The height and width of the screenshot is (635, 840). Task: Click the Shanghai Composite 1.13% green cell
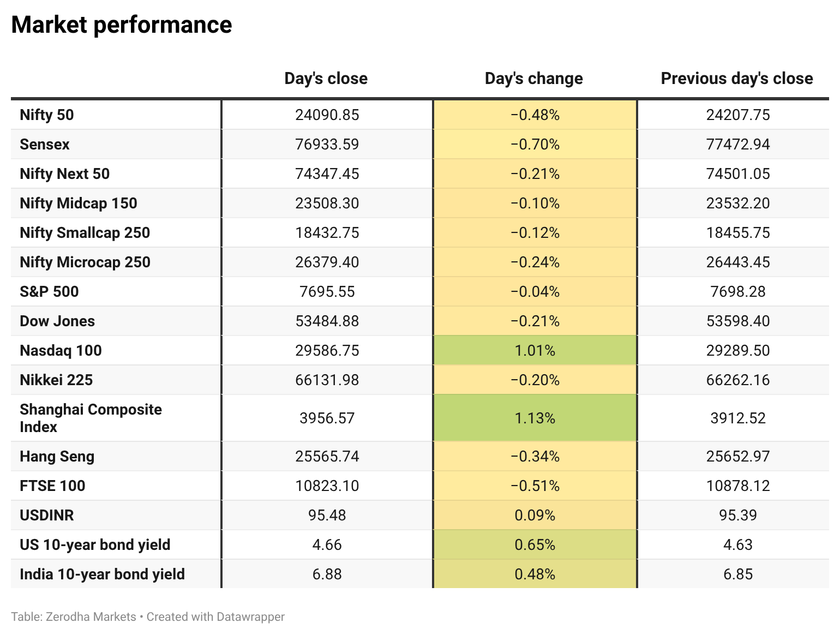click(x=535, y=418)
